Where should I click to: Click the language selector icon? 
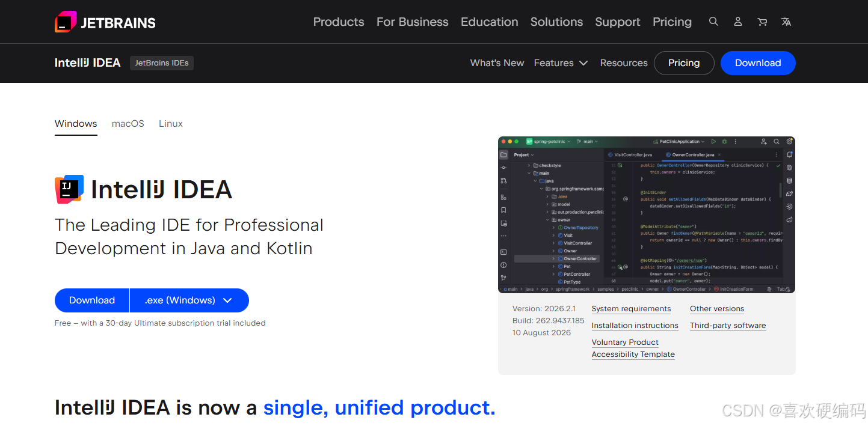(786, 22)
